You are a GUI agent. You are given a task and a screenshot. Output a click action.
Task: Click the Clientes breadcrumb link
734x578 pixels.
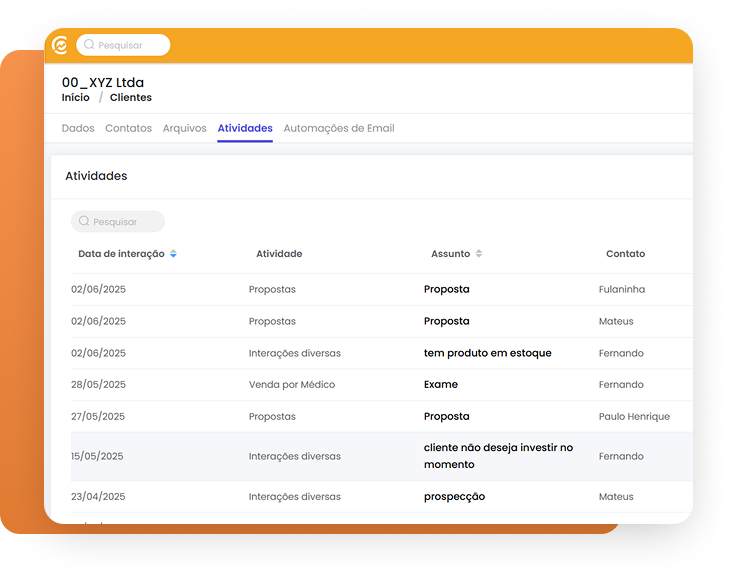pos(131,98)
